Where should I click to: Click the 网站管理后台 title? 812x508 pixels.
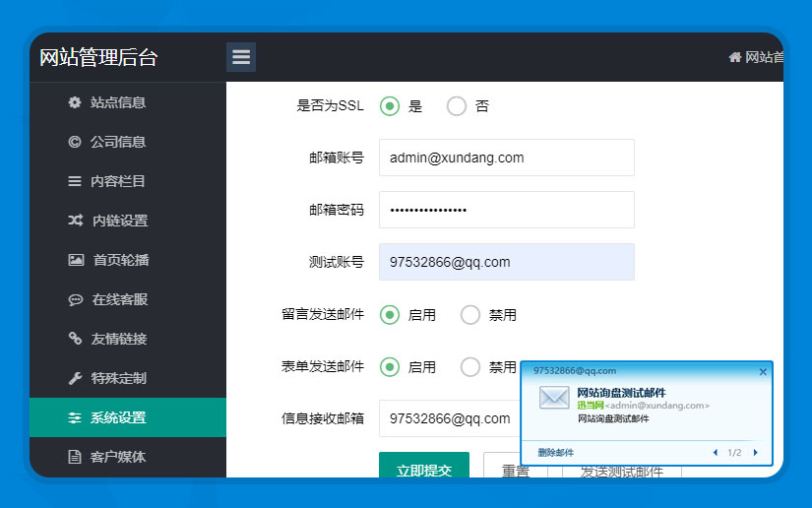pyautogui.click(x=98, y=57)
